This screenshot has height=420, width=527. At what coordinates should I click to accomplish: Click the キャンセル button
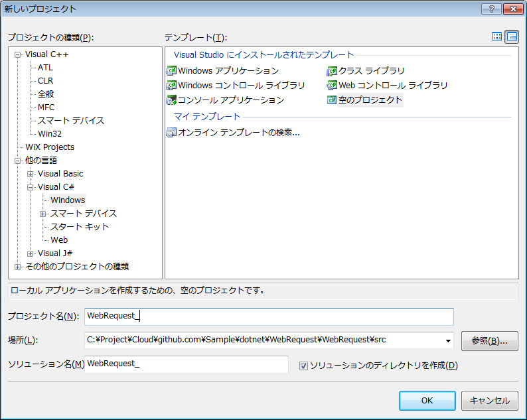tap(489, 401)
